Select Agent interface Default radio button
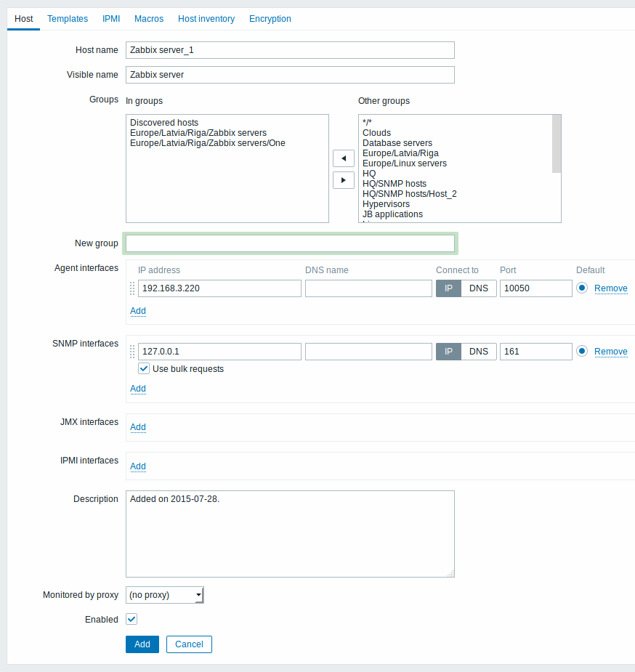635x672 pixels. pyautogui.click(x=582, y=288)
